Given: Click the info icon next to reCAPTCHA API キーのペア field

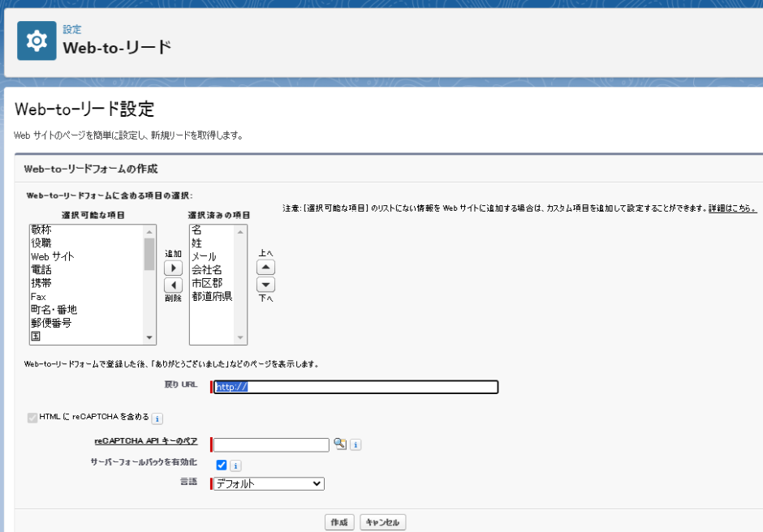Looking at the screenshot, I should tap(355, 444).
